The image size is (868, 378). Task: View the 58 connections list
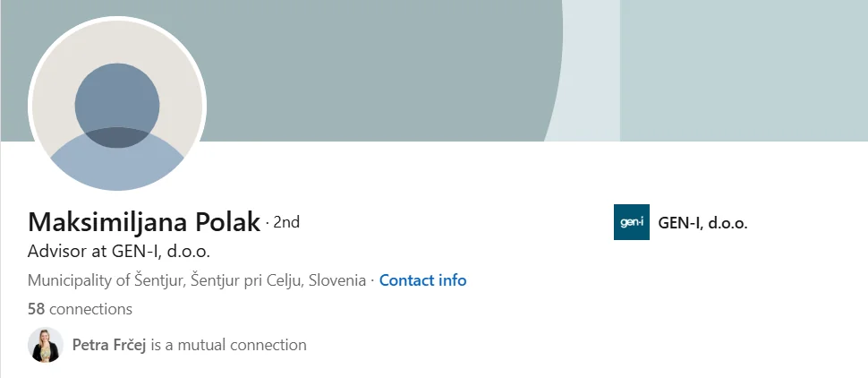tap(80, 309)
